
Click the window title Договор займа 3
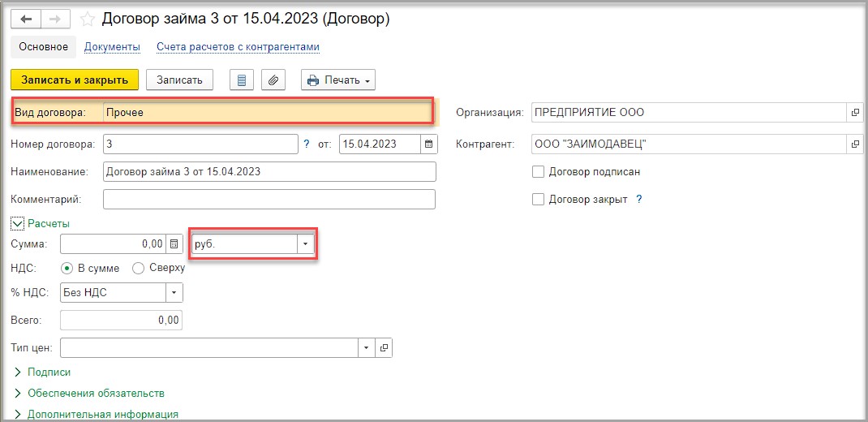click(246, 19)
